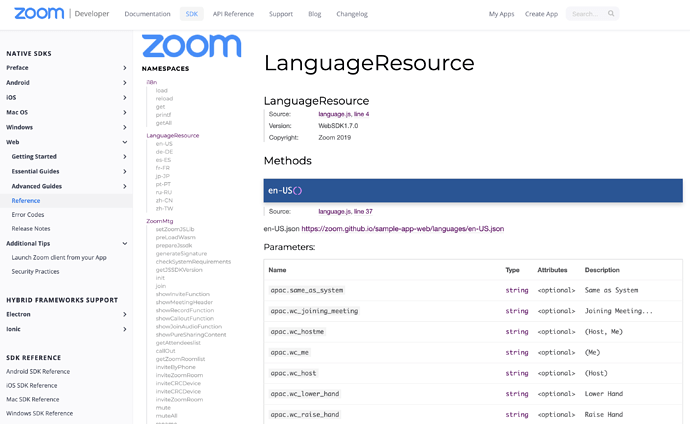Click the printf method under i18n
This screenshot has height=424, width=690.
tap(163, 115)
